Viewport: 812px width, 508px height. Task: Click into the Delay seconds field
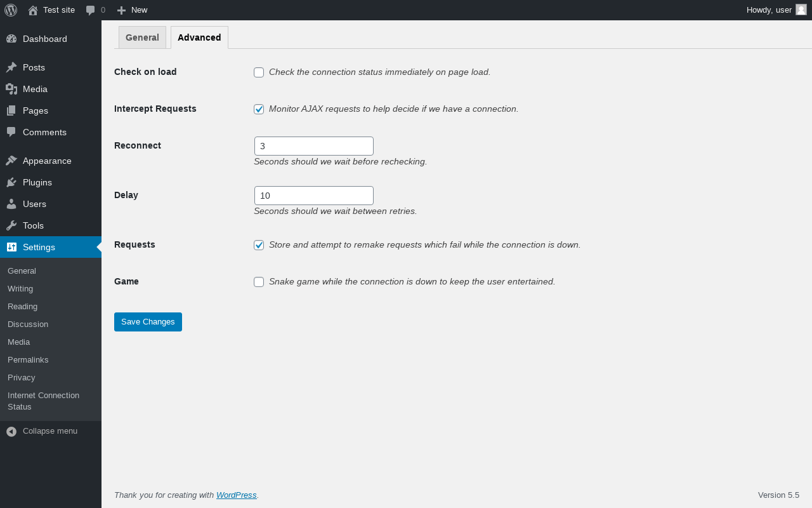coord(314,196)
